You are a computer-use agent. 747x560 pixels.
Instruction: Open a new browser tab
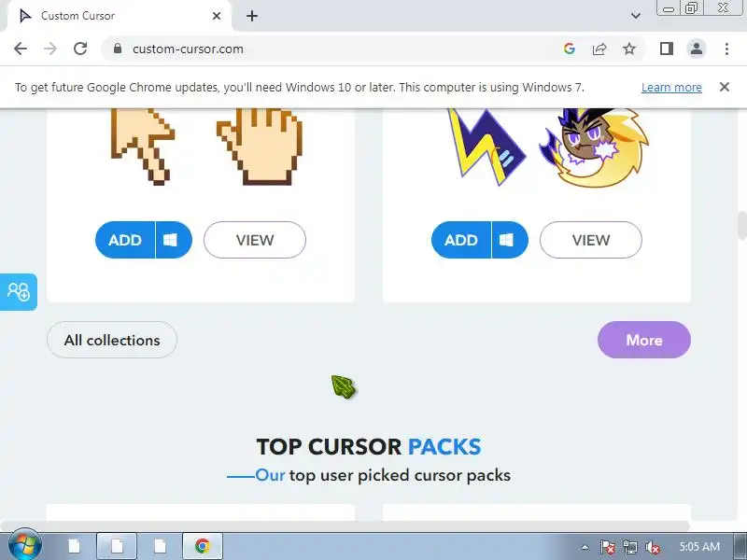point(252,16)
